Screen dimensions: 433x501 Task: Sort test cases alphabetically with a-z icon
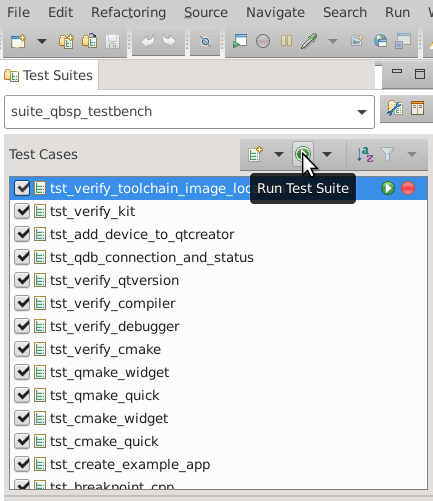(x=365, y=154)
